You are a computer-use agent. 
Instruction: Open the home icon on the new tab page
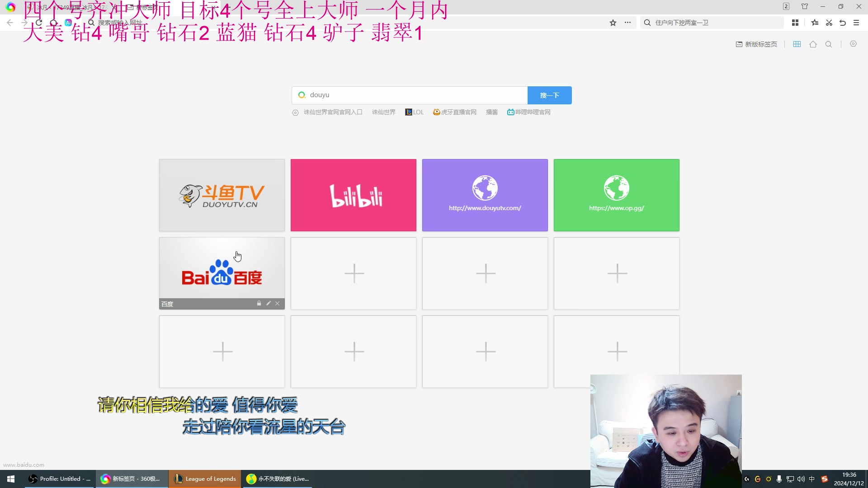point(813,44)
